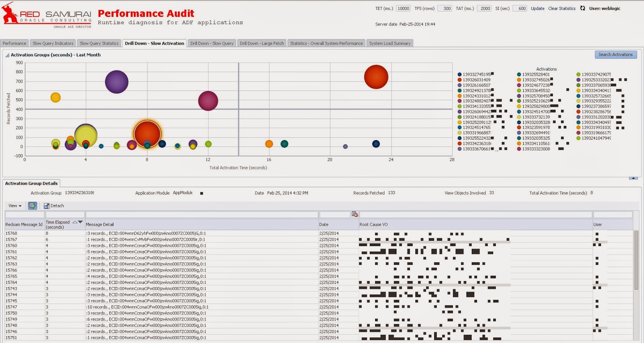644x343 pixels.
Task: Click the Clear Statistics link
Action: 561,8
